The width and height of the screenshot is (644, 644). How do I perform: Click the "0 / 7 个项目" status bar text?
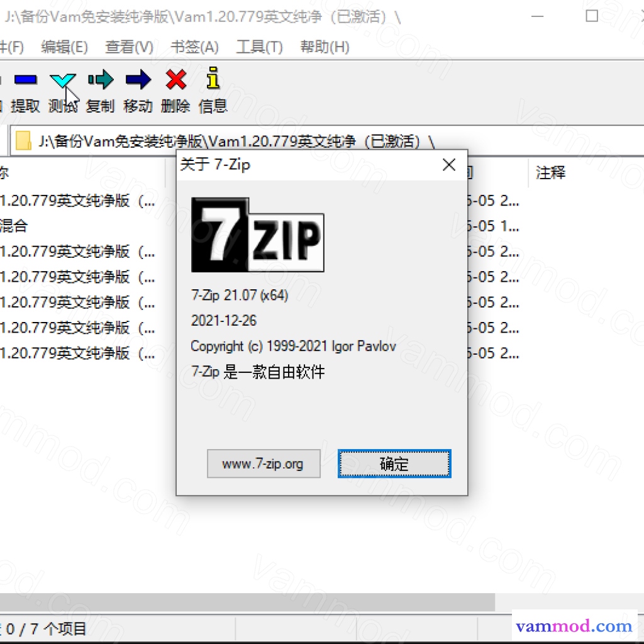coord(46,629)
